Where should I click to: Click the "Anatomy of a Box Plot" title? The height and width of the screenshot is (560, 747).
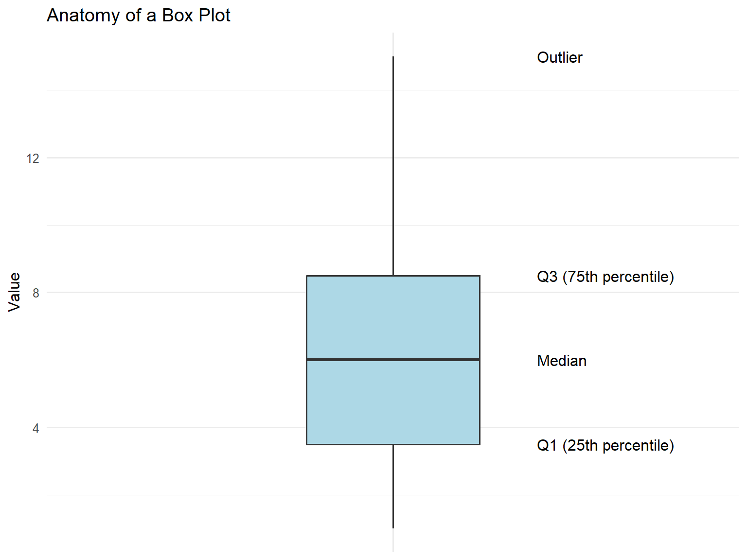pyautogui.click(x=139, y=16)
